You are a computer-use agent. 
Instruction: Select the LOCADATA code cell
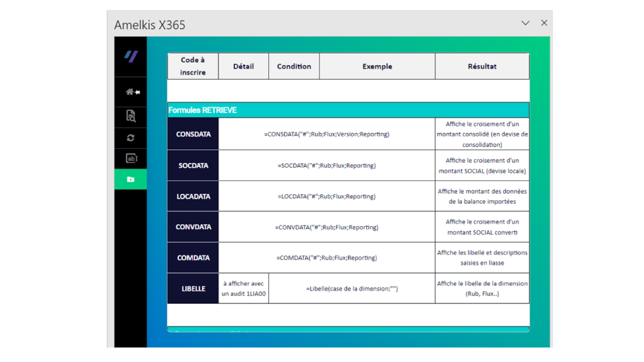click(x=193, y=196)
